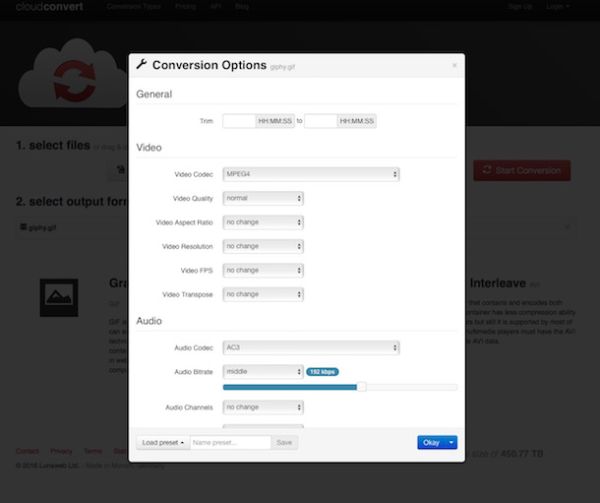Confirm options with Okay button

(431, 443)
